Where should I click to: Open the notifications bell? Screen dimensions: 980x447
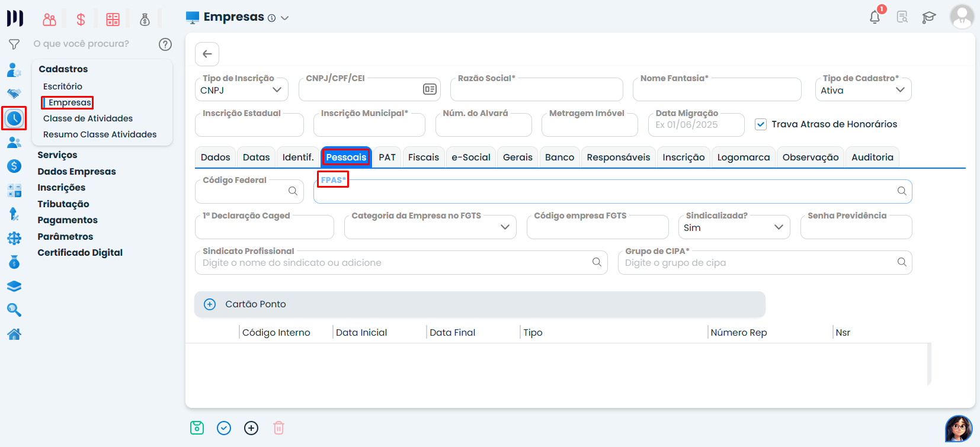(875, 17)
